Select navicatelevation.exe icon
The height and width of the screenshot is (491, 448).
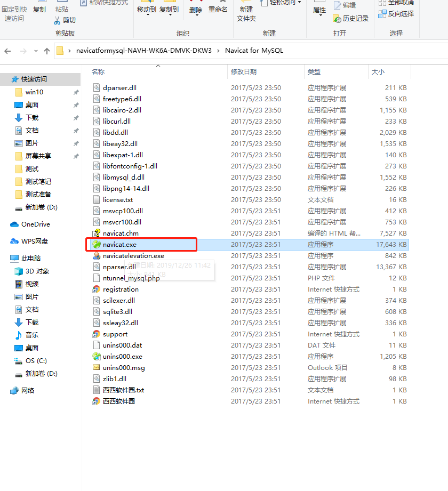[97, 256]
